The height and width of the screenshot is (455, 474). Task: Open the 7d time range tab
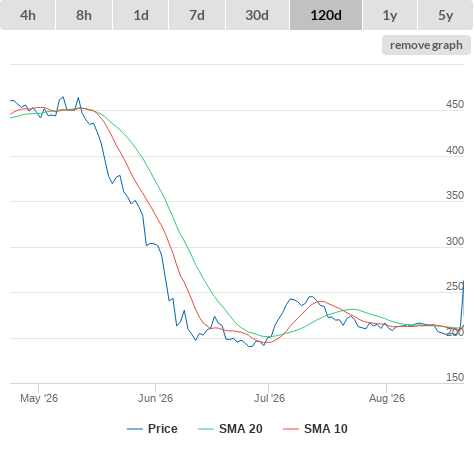[x=197, y=15]
